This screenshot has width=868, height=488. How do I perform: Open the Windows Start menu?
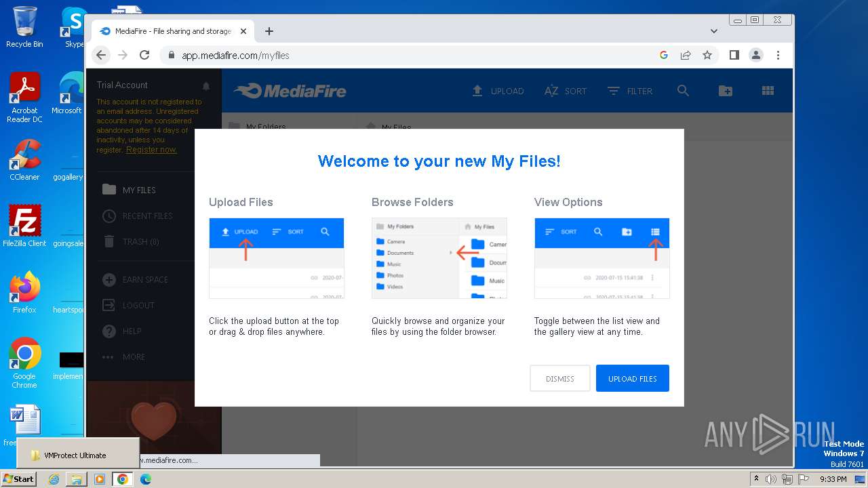18,479
